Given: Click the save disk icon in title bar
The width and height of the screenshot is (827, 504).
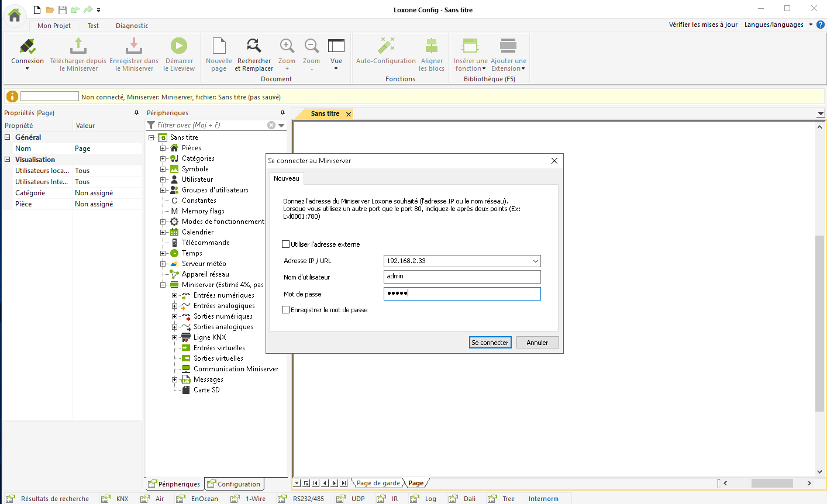Looking at the screenshot, I should (x=63, y=10).
